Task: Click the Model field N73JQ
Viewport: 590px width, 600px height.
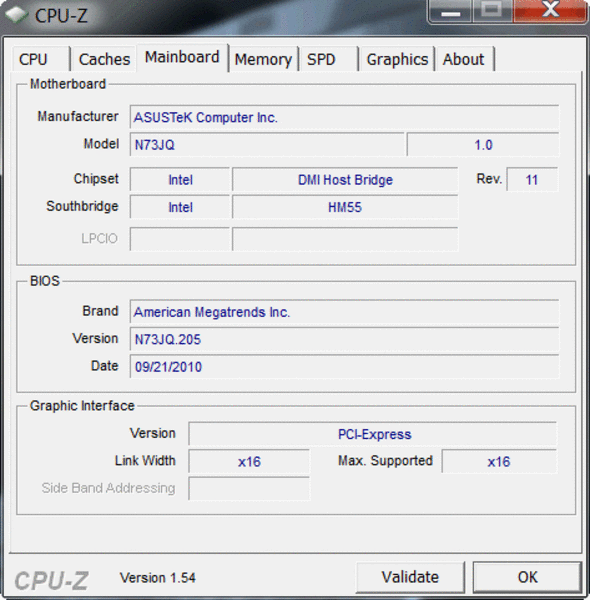Action: coord(267,145)
